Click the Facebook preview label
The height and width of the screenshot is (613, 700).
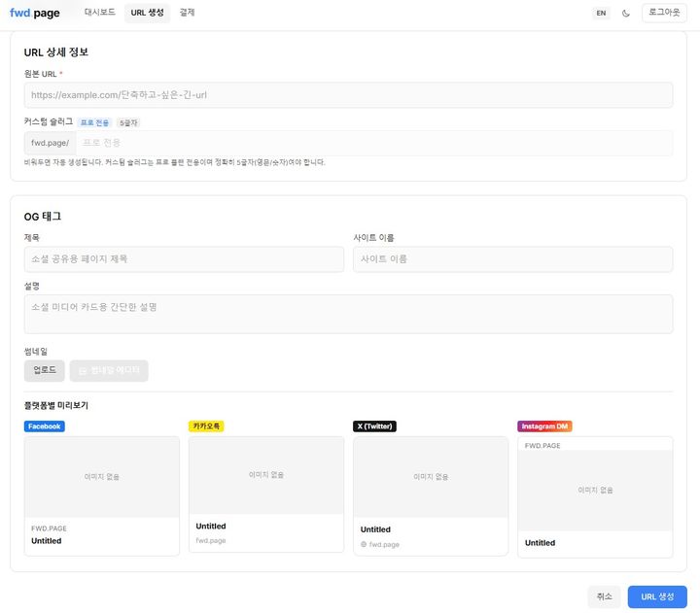click(x=44, y=426)
